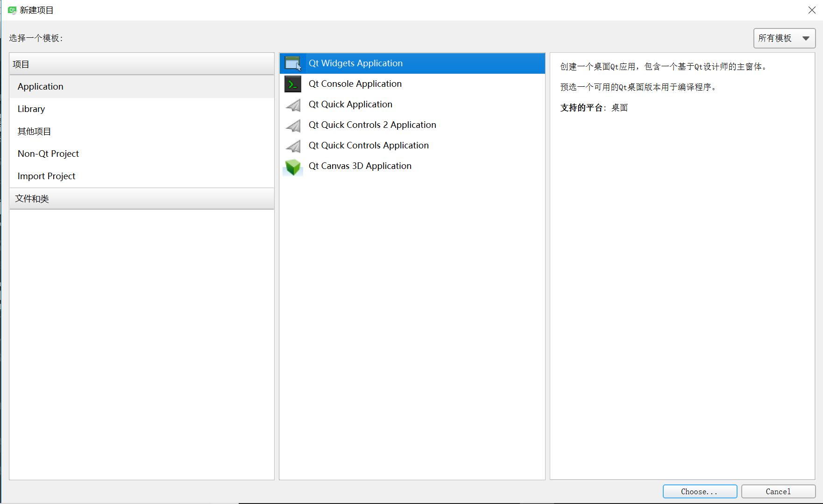Select Qt Quick Application template text
Viewport: 823px width, 504px height.
pyautogui.click(x=350, y=105)
